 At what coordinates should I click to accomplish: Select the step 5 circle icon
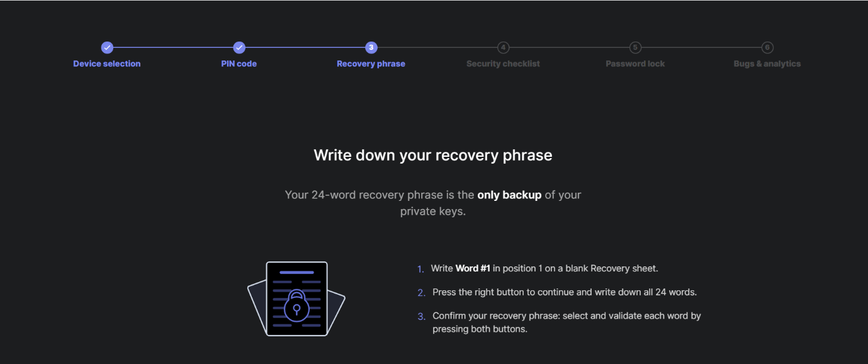tap(635, 48)
